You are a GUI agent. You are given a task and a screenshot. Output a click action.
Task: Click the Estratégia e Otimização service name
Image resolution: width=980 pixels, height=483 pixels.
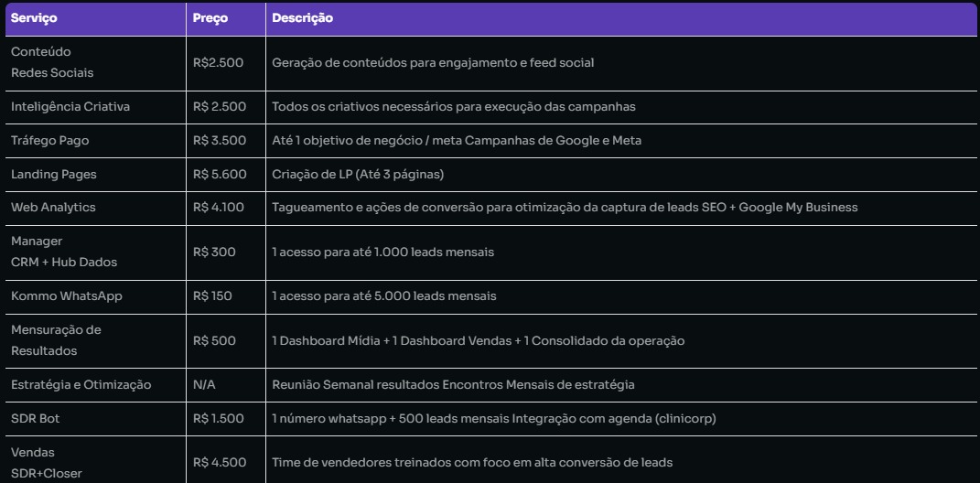pyautogui.click(x=81, y=385)
